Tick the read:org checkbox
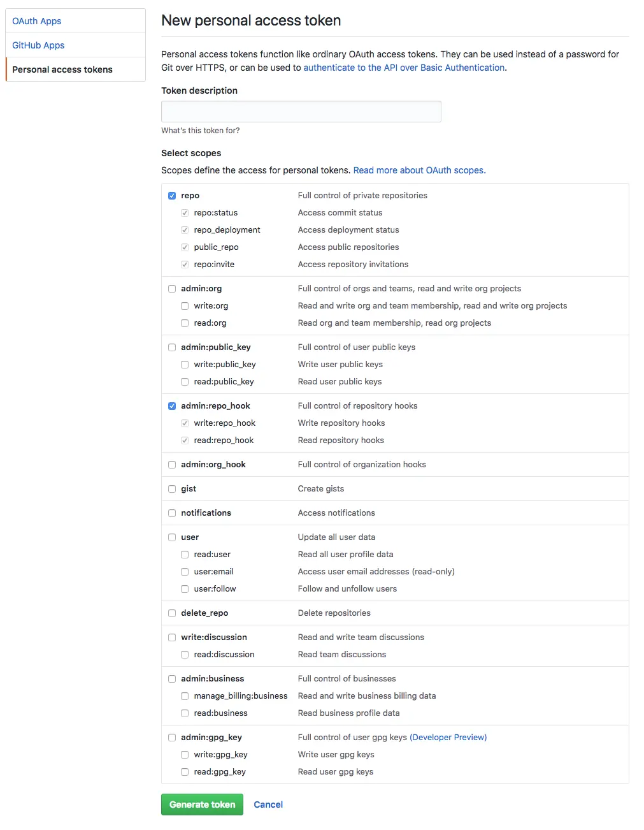 click(x=185, y=323)
